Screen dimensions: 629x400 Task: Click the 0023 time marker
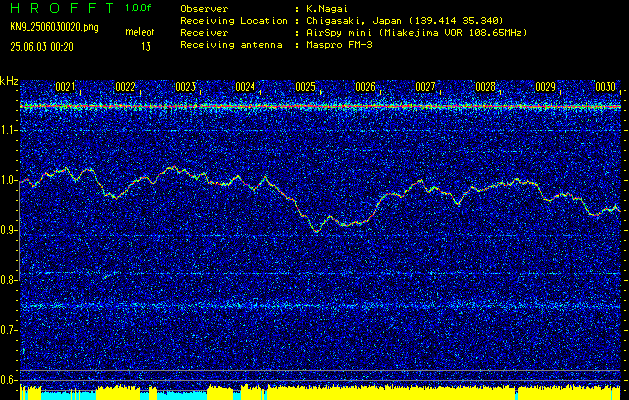[185, 87]
